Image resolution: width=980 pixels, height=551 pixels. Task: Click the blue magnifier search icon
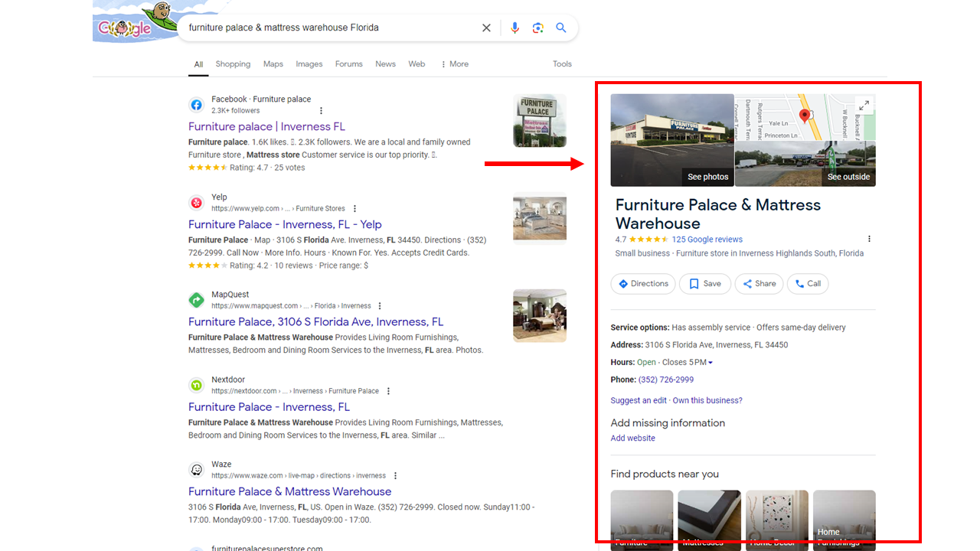coord(561,28)
